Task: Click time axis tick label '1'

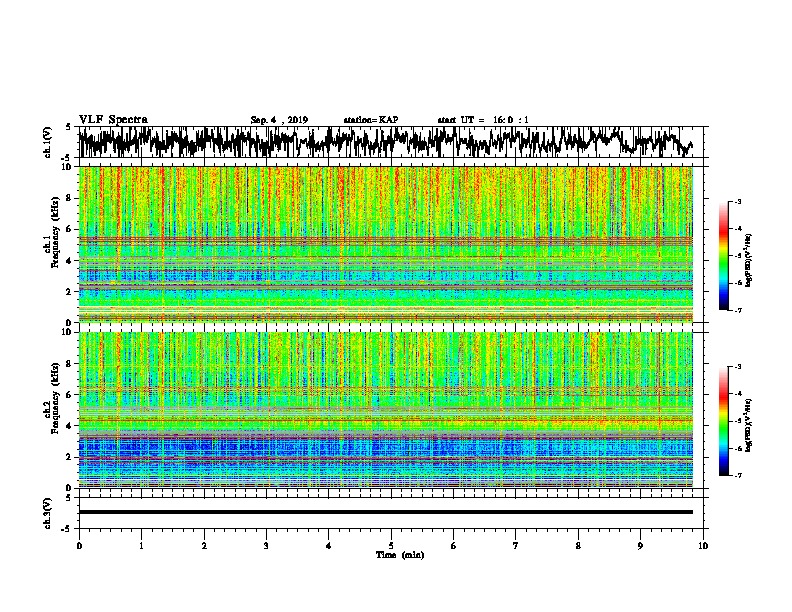Action: tap(141, 546)
